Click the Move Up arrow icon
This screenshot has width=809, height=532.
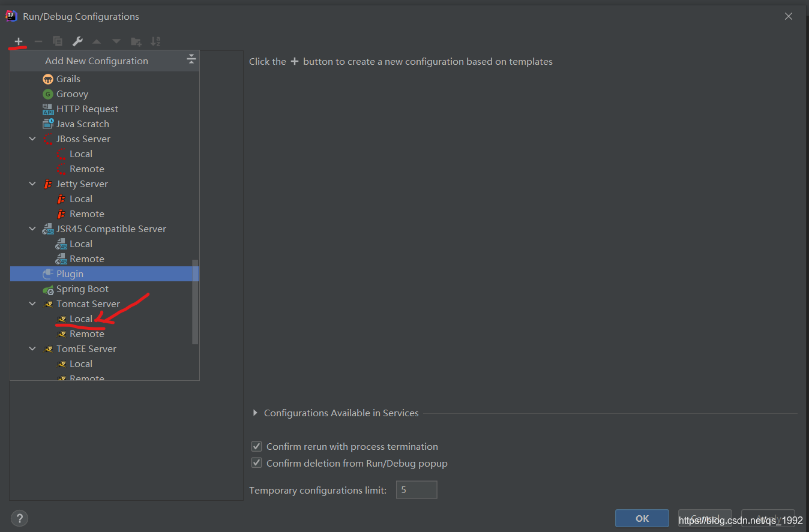(97, 41)
